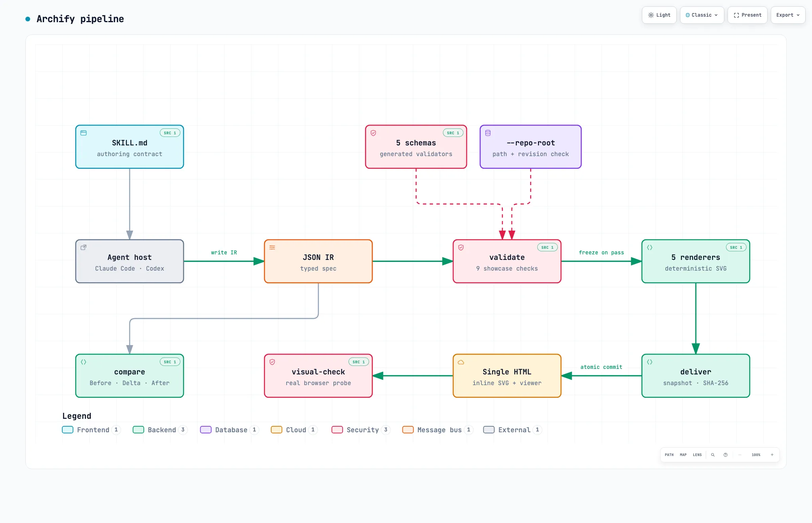Screen dimensions: 812x523
Task: Click the shield icon on the validate node
Action: tap(461, 248)
